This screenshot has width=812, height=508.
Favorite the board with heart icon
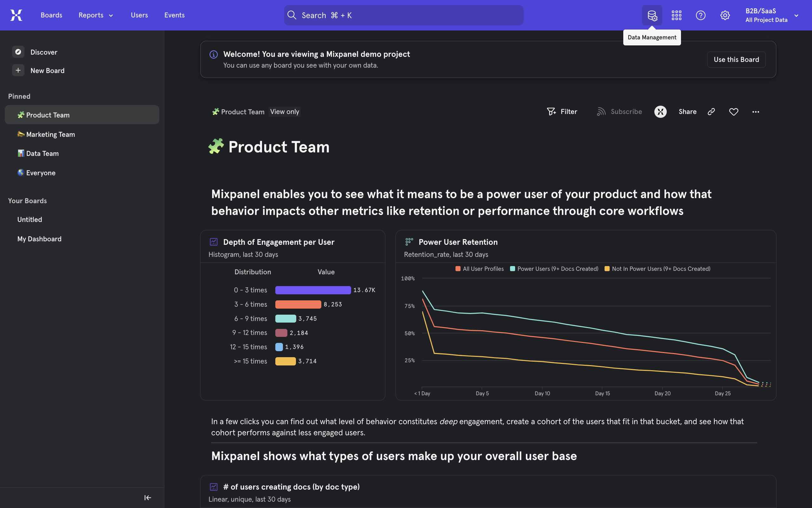point(734,111)
